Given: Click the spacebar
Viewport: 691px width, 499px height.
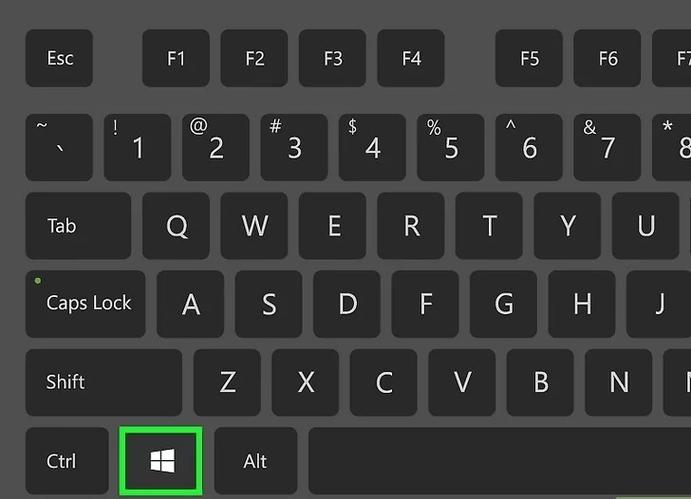Looking at the screenshot, I should click(x=500, y=461).
